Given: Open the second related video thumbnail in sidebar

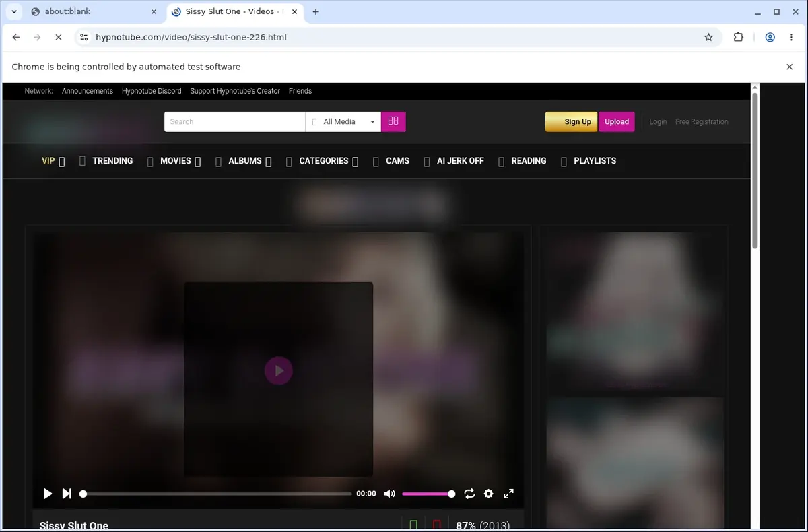Looking at the screenshot, I should (635, 463).
